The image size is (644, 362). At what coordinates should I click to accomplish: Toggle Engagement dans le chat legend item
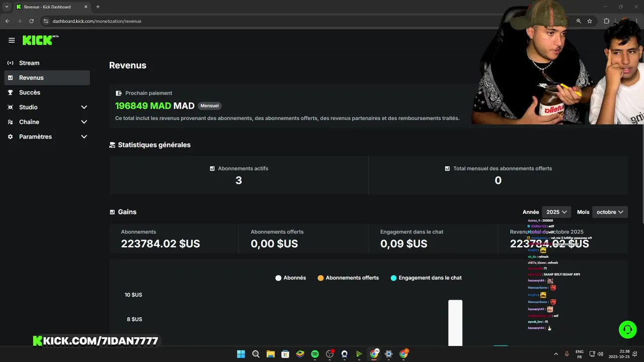[426, 278]
